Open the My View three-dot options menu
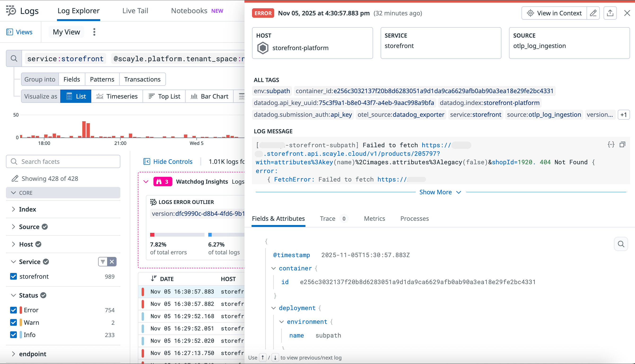Viewport: 635px width, 364px height. coord(94,32)
